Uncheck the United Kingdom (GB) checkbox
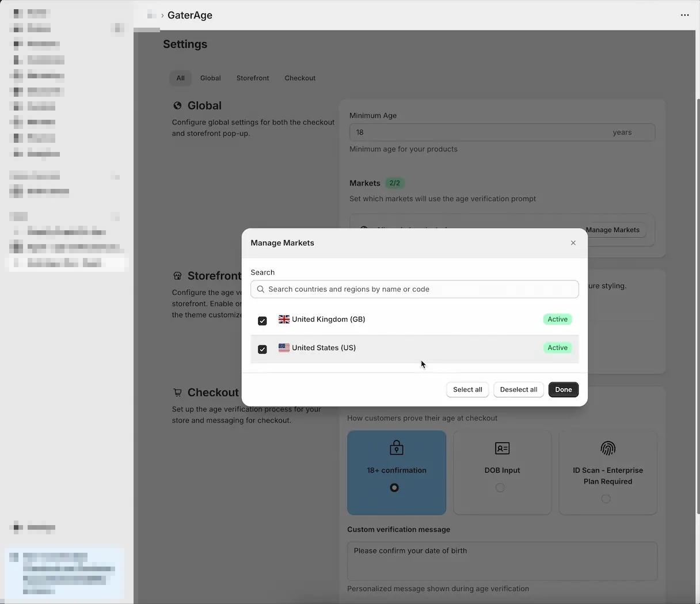 262,321
